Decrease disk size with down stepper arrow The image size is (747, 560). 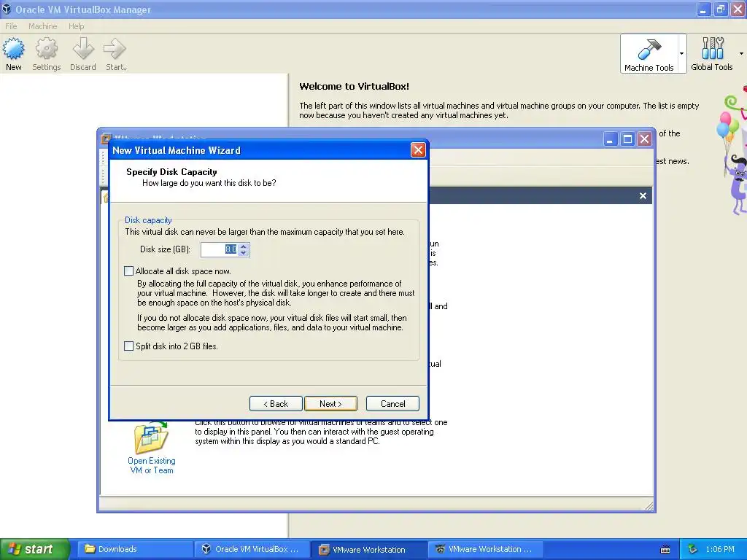(x=244, y=253)
